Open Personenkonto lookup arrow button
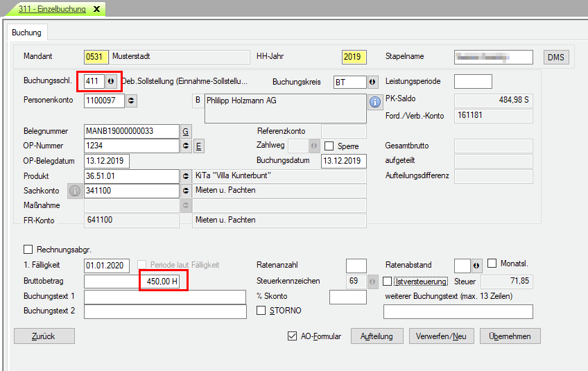This screenshot has height=371, width=588. 132,101
